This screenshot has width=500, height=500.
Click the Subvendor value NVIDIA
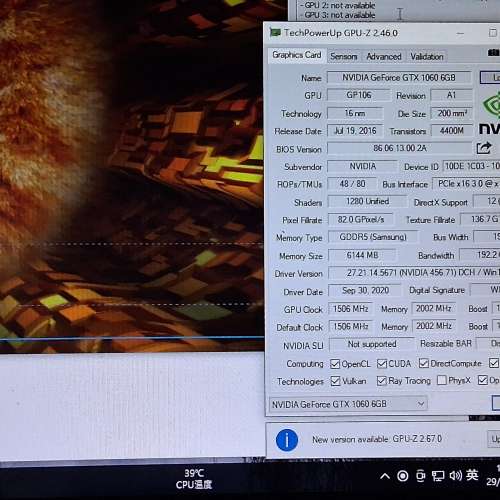coord(363,166)
